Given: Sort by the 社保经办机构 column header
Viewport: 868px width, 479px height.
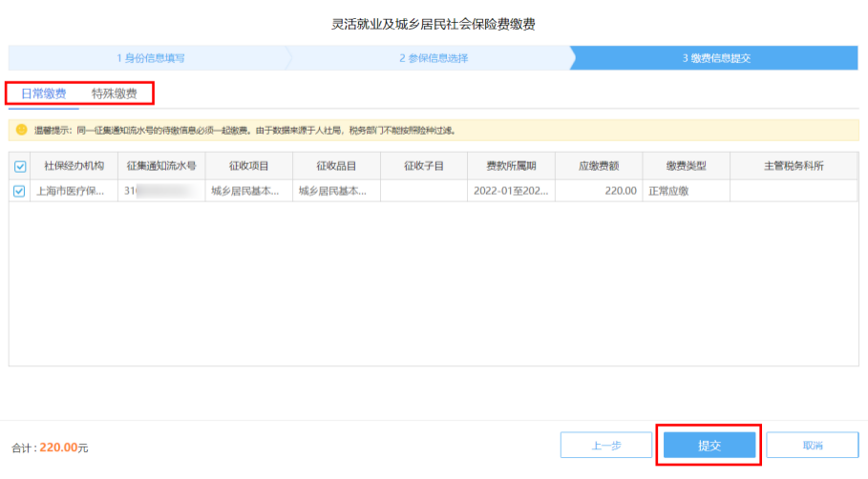Looking at the screenshot, I should coord(74,166).
